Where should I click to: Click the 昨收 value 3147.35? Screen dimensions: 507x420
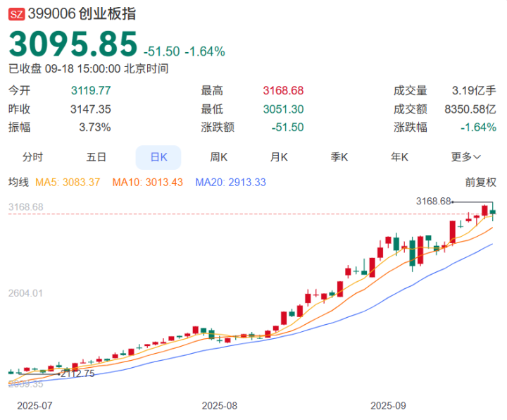[x=91, y=109]
